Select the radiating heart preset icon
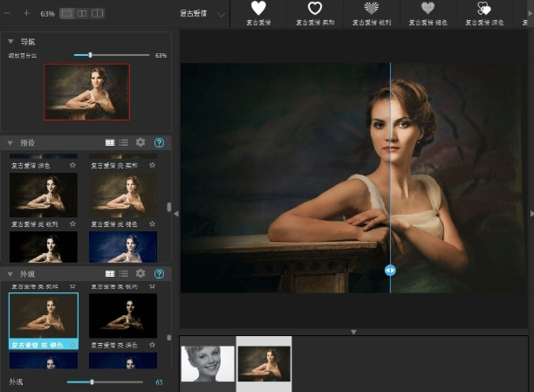This screenshot has height=392, width=534. pyautogui.click(x=371, y=9)
